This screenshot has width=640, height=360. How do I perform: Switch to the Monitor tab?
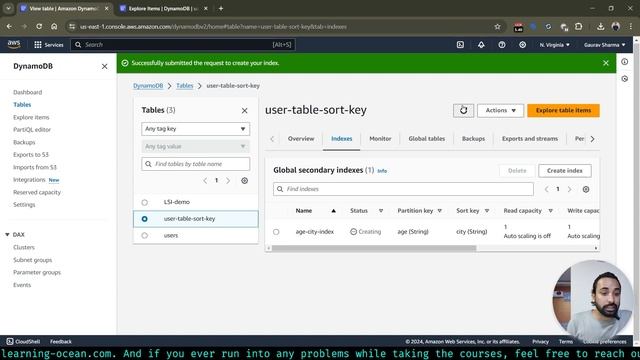[380, 139]
